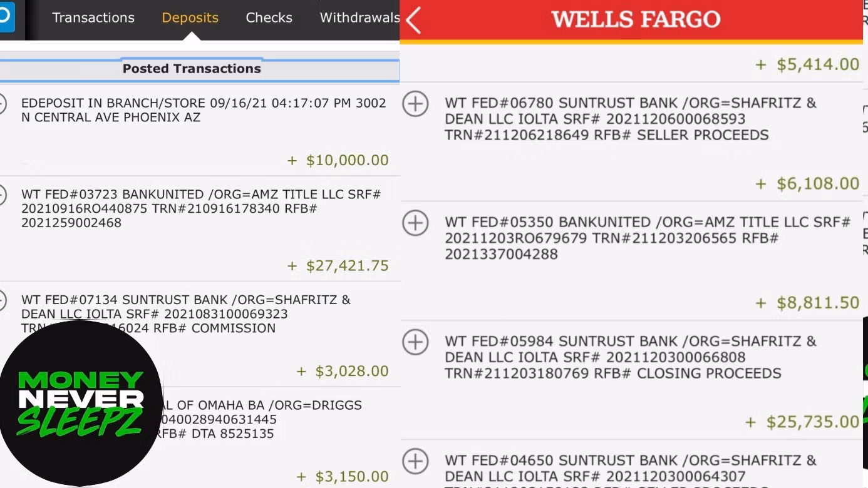Viewport: 868px width, 488px height.
Task: Click the $5,414.00 amount at top
Action: (817, 64)
